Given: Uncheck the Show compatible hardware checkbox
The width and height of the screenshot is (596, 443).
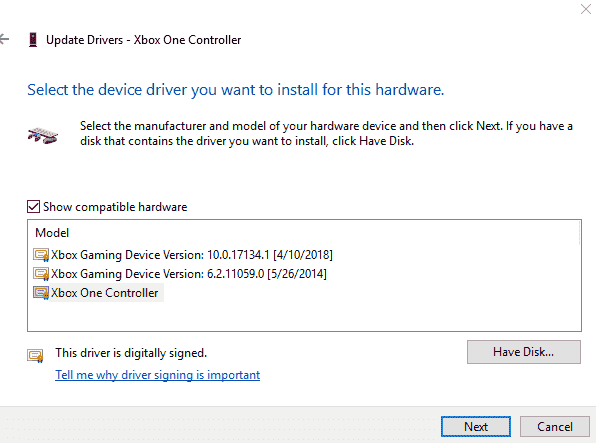Looking at the screenshot, I should pos(33,207).
